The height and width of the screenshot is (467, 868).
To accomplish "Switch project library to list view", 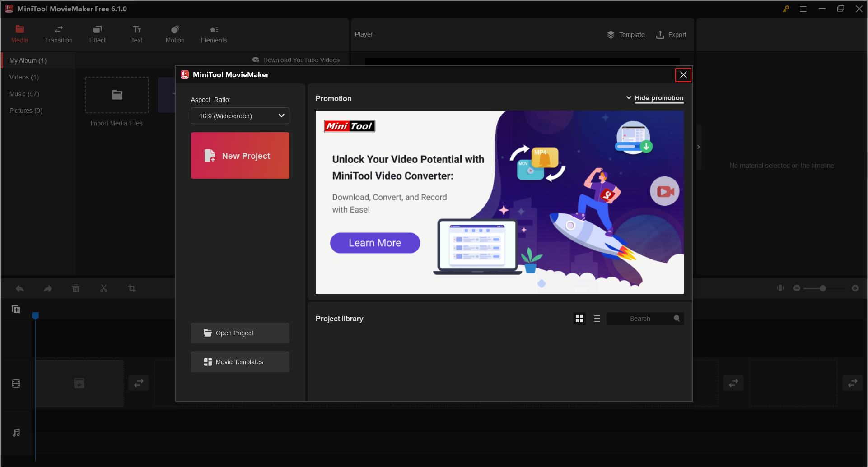I will (596, 319).
